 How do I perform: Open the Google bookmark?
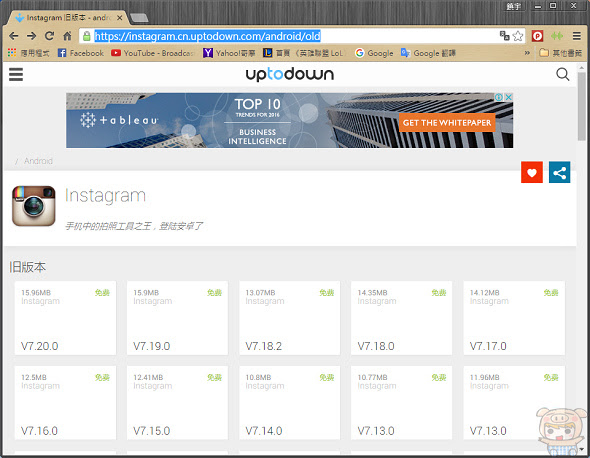pyautogui.click(x=374, y=53)
